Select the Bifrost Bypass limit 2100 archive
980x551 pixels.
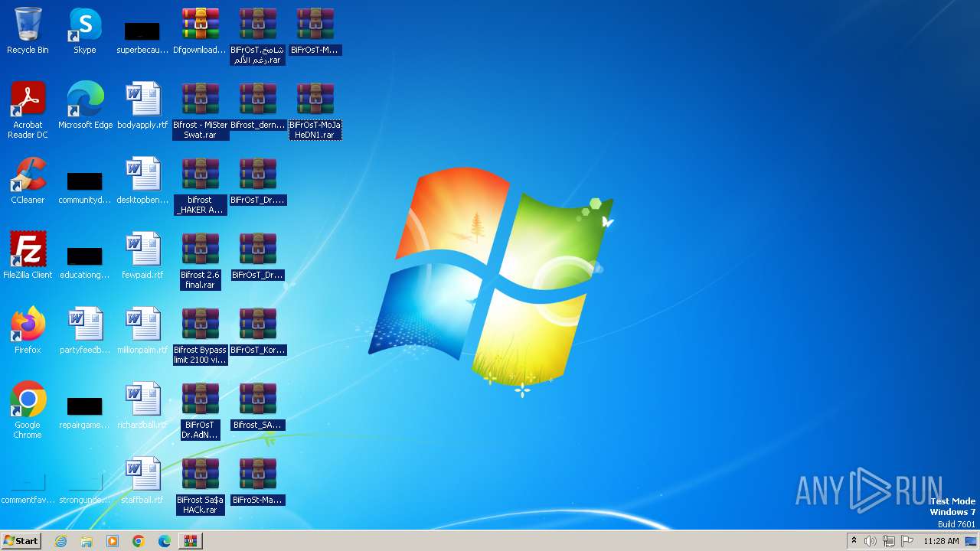pos(200,335)
